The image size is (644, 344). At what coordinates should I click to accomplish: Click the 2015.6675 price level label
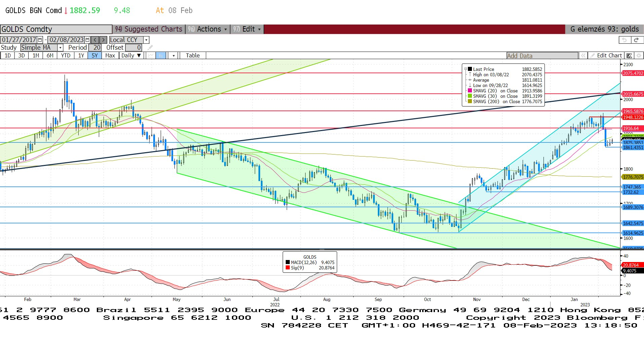(633, 94)
